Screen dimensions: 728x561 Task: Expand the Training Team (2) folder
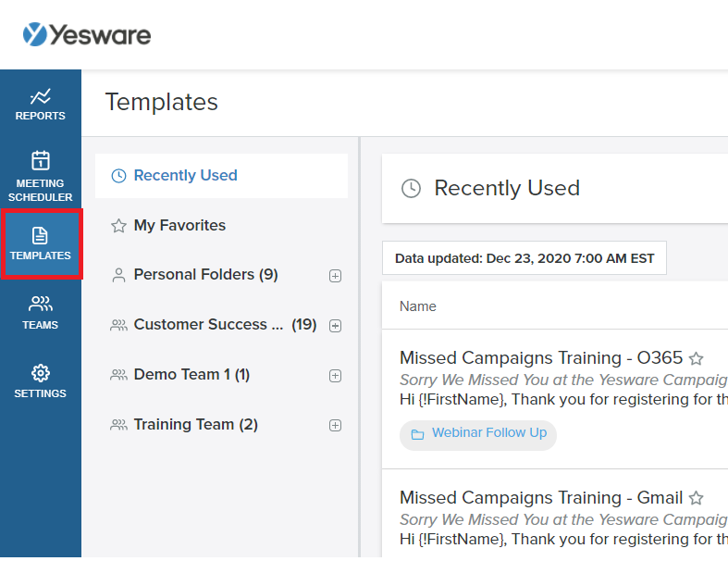click(336, 426)
